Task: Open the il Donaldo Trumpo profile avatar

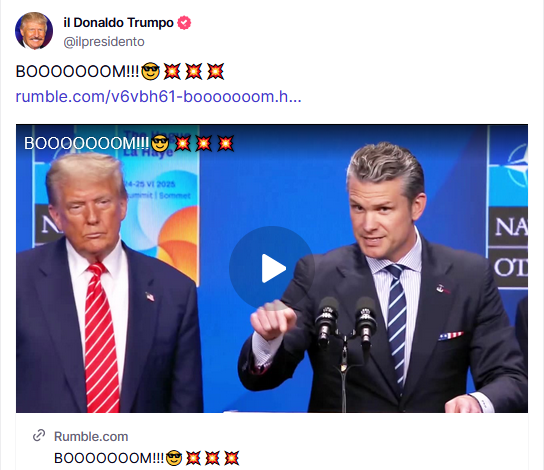Action: (34, 31)
